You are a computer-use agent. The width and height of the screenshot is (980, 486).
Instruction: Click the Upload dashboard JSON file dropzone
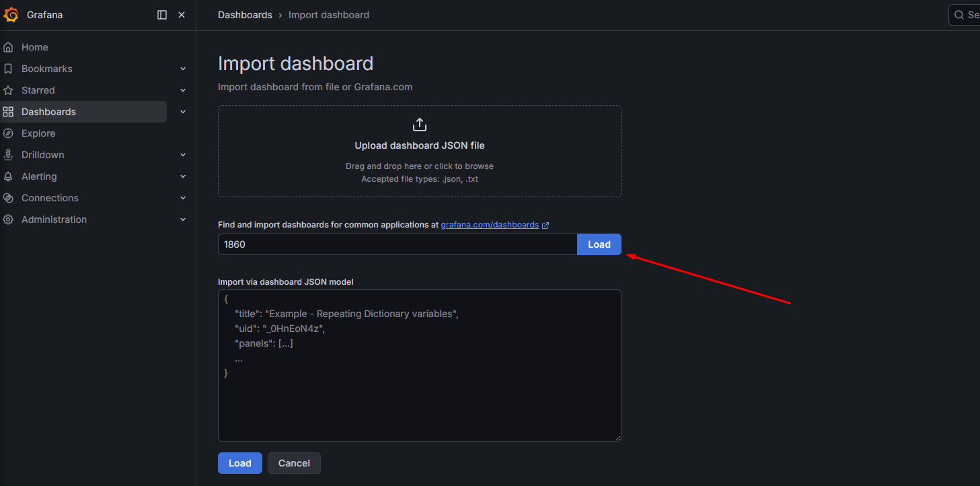pyautogui.click(x=420, y=151)
